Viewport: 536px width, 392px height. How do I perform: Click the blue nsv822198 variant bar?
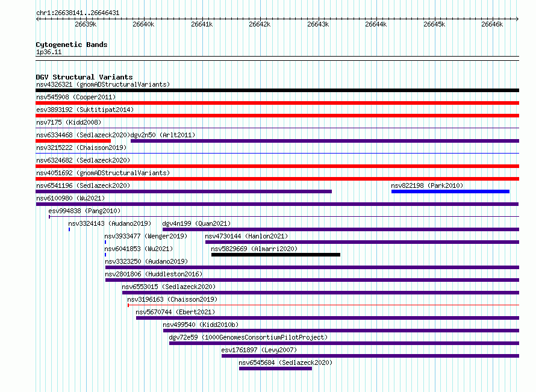[450, 191]
